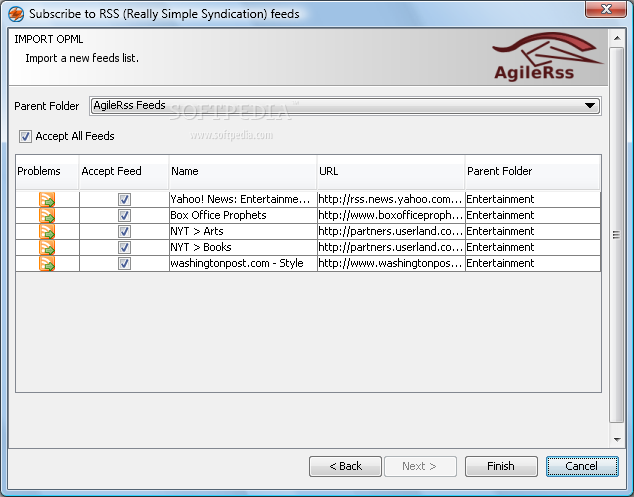Click the feed icon for washingtonpost.com - Style
The image size is (634, 497).
pyautogui.click(x=47, y=263)
